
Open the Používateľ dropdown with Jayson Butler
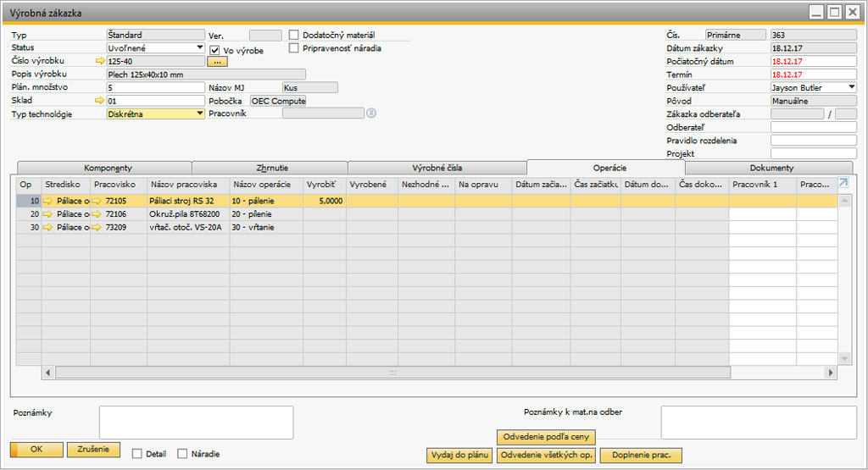(x=851, y=87)
